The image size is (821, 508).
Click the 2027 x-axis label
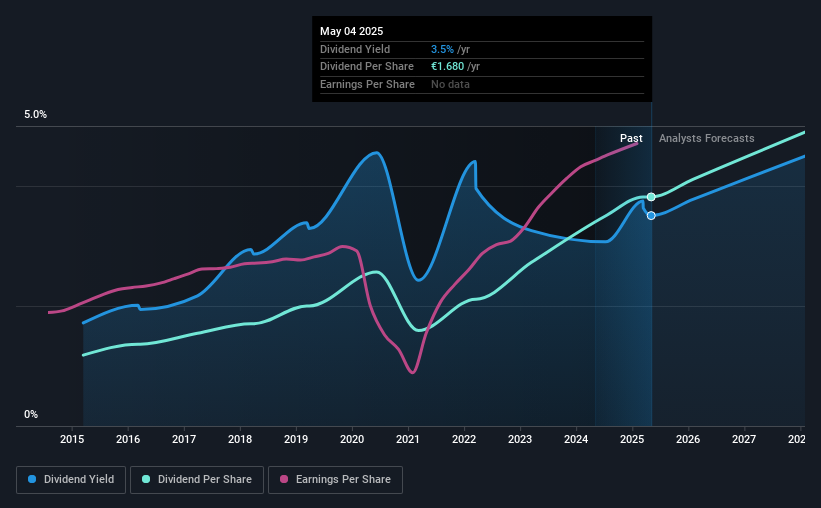pos(744,439)
